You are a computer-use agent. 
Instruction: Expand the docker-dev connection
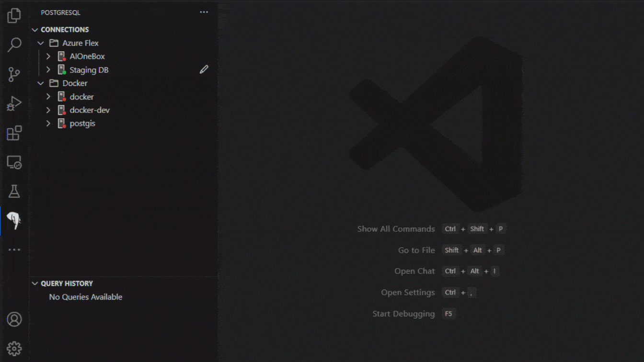point(48,110)
